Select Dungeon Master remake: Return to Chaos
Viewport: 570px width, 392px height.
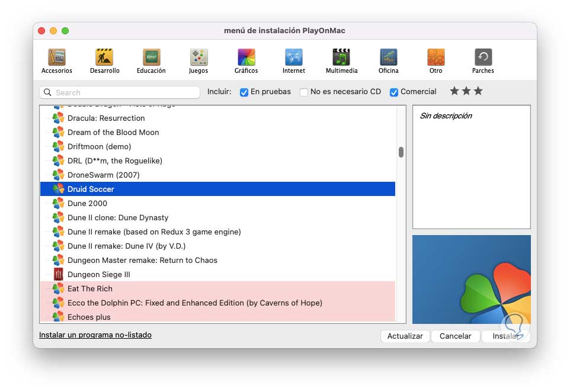click(x=217, y=260)
